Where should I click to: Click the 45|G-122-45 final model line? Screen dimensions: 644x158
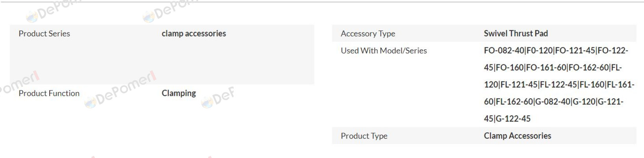[507, 118]
